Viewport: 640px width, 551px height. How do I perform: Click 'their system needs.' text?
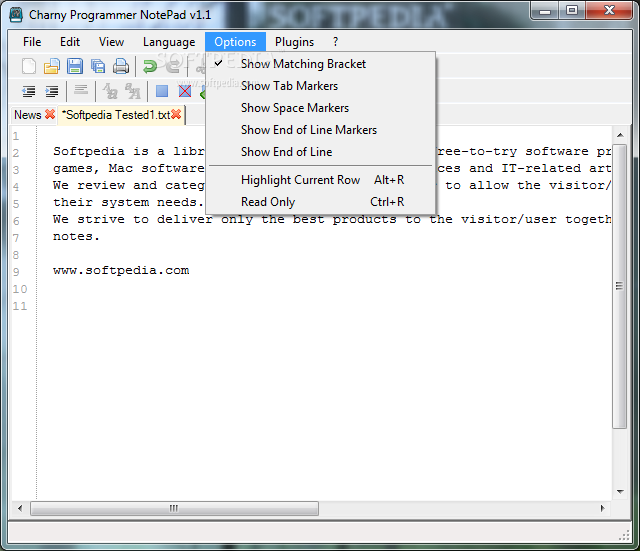pos(128,202)
